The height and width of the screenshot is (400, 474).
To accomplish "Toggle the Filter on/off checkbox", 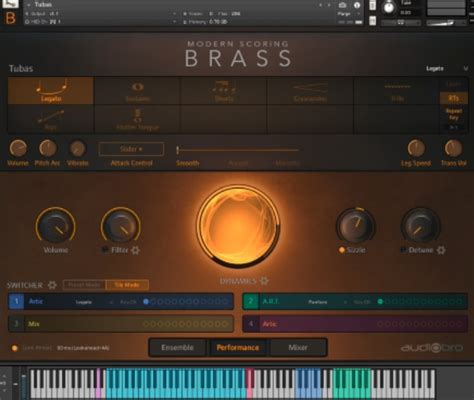I will [x=105, y=250].
